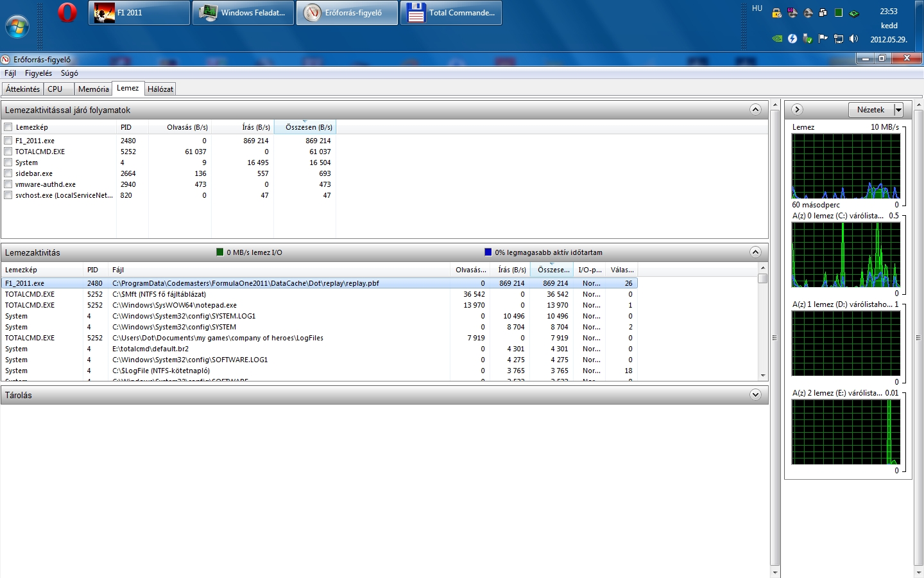The image size is (924, 578).
Task: Click the HU language indicator
Action: click(x=757, y=8)
